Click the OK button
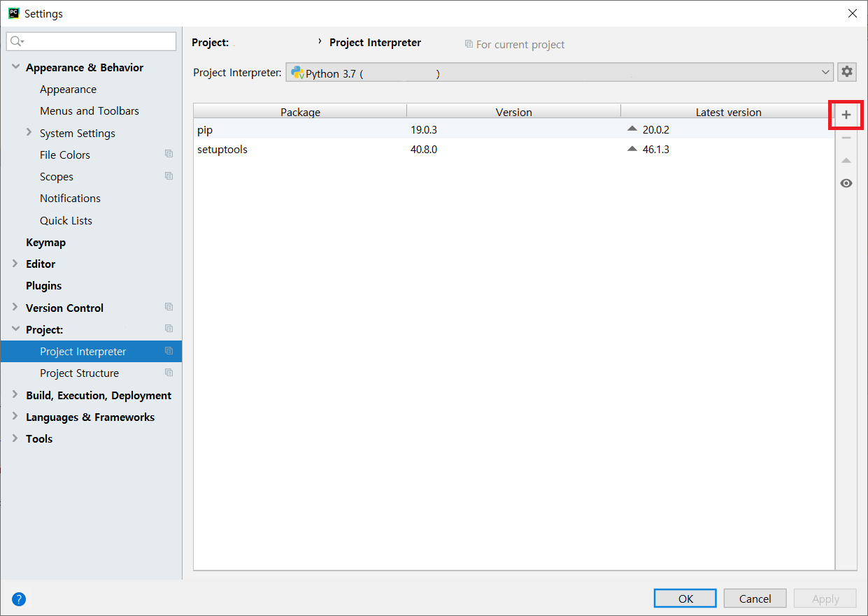This screenshot has width=868, height=616. coord(685,599)
